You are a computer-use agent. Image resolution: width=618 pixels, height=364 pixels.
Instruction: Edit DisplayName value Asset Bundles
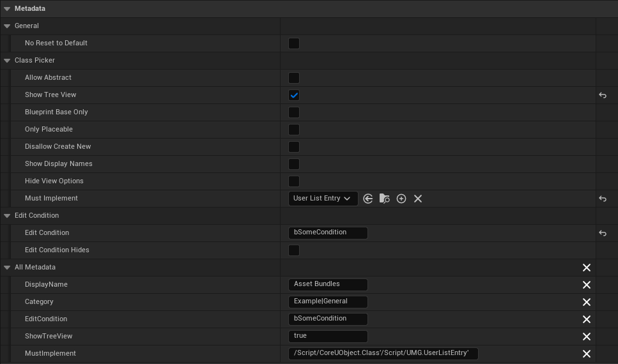pos(328,284)
